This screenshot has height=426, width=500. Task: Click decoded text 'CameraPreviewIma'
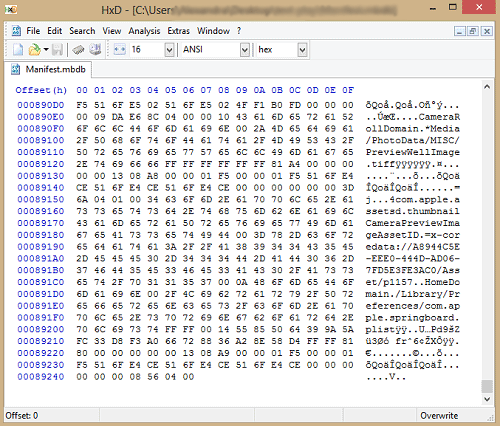413,223
